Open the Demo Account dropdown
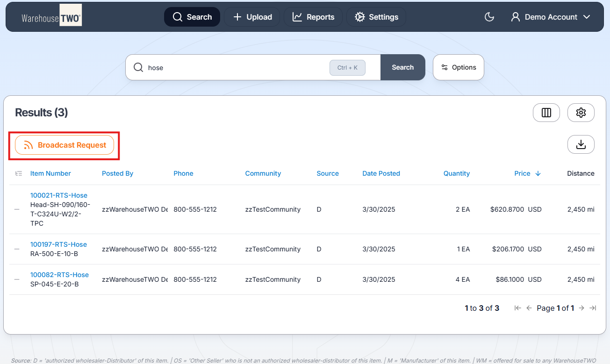The height and width of the screenshot is (364, 610). (x=551, y=17)
